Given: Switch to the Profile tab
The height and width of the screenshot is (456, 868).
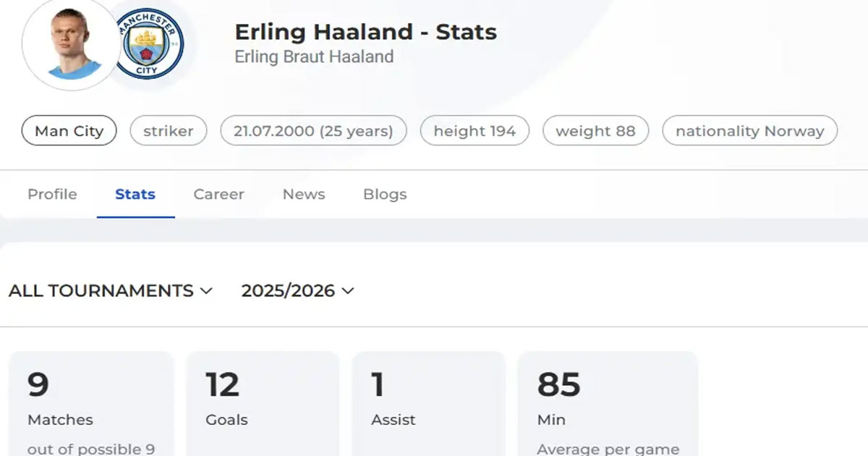Looking at the screenshot, I should click(x=52, y=194).
